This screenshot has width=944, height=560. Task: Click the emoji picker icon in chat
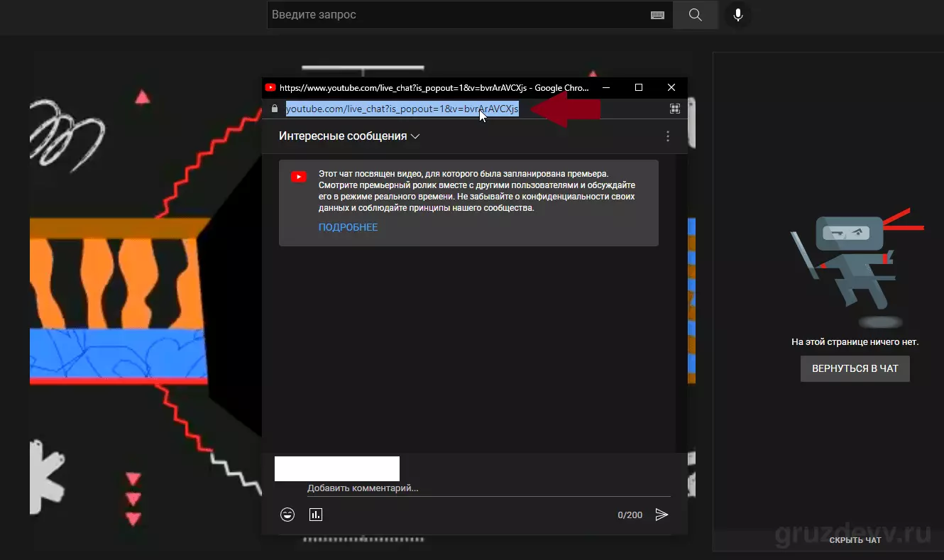click(287, 515)
